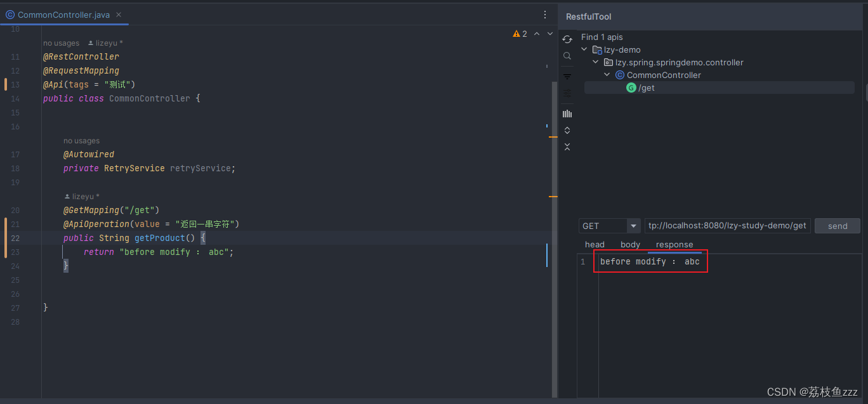Click the @GetMapping annotation
The width and height of the screenshot is (868, 404).
pos(91,210)
